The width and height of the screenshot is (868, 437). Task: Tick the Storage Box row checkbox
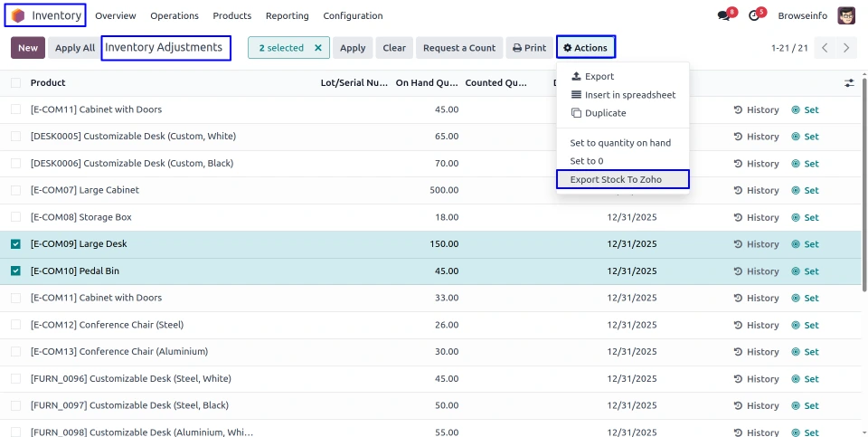15,217
